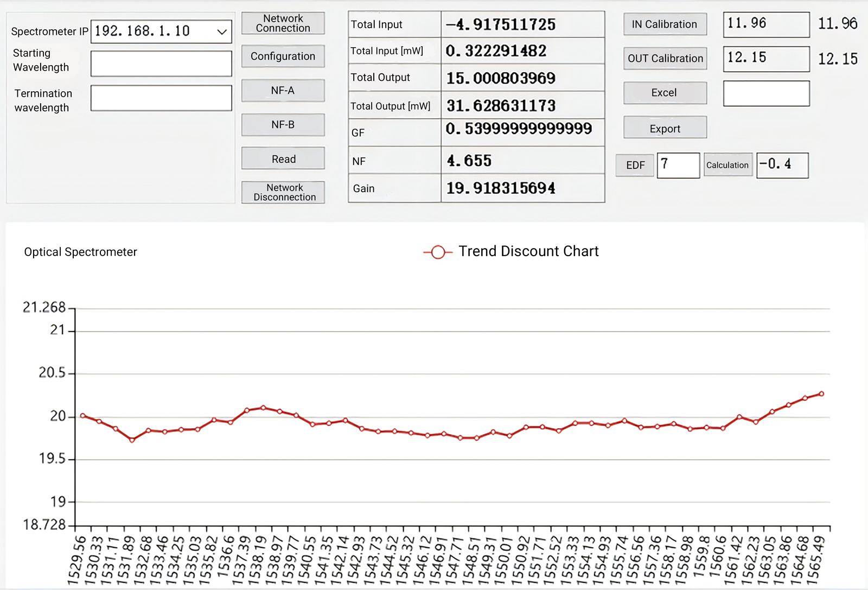This screenshot has width=868, height=590.
Task: Click the Network Connection button
Action: click(x=283, y=23)
